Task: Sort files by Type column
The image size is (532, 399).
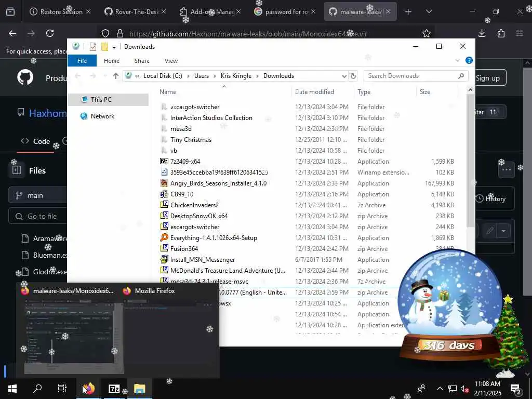Action: [x=385, y=92]
